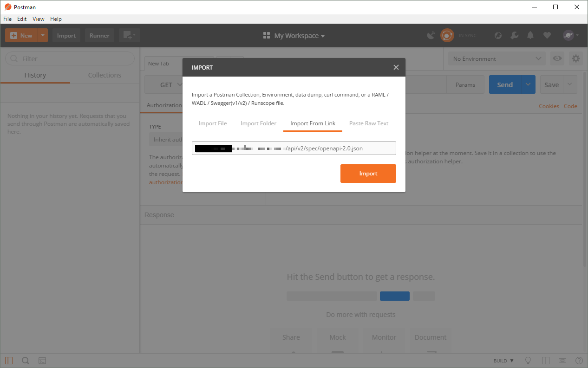
Task: Open settings via the wrench icon
Action: coord(514,36)
